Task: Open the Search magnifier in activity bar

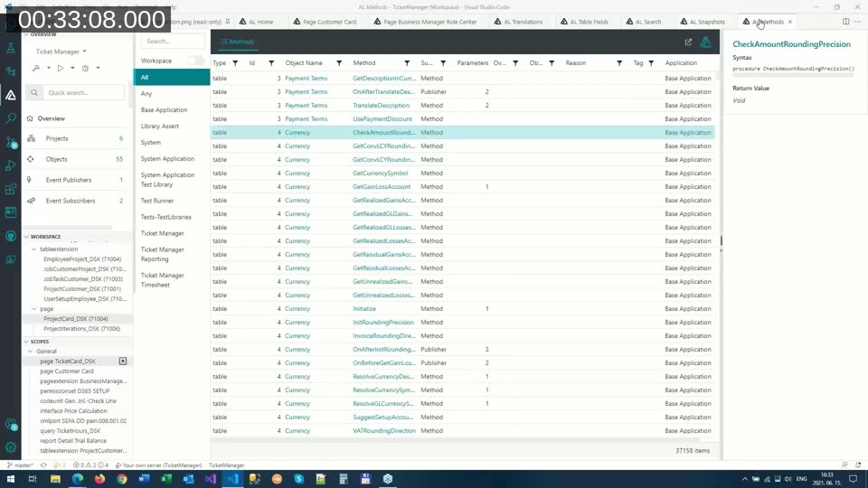Action: (x=11, y=118)
